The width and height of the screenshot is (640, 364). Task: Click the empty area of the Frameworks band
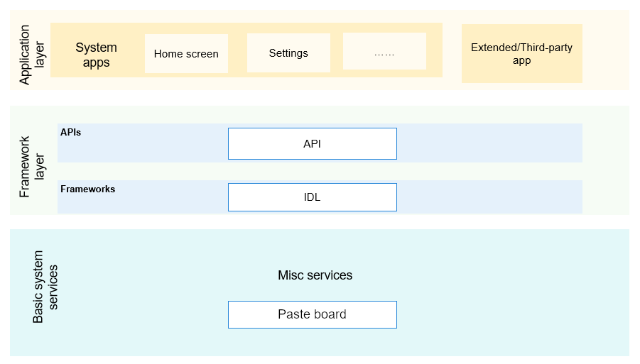click(490, 197)
